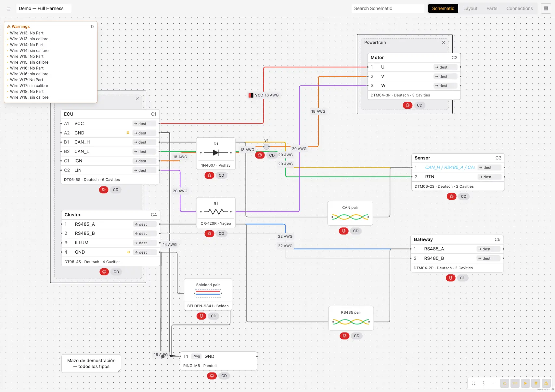Click the red target icon under S1 splice
Image resolution: width=555 pixels, height=392 pixels.
tap(260, 155)
